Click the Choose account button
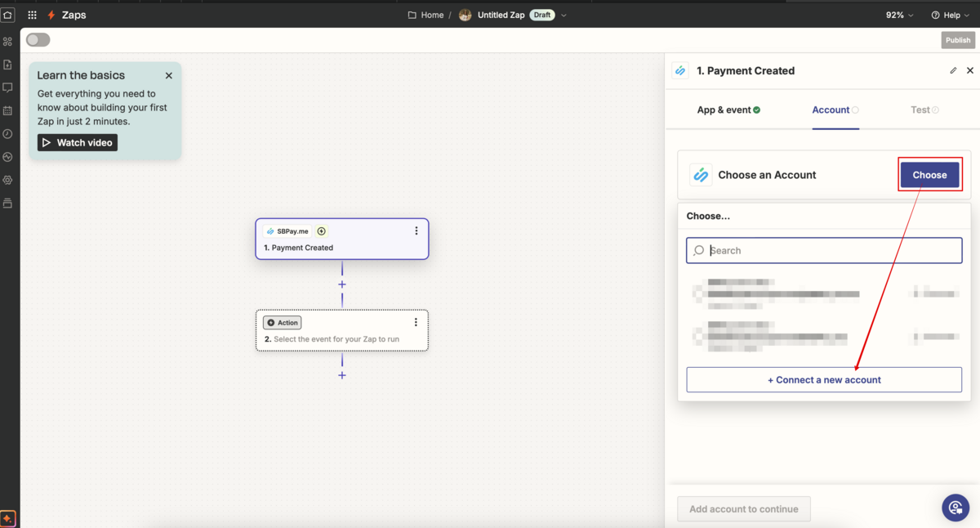The width and height of the screenshot is (980, 528). click(930, 175)
